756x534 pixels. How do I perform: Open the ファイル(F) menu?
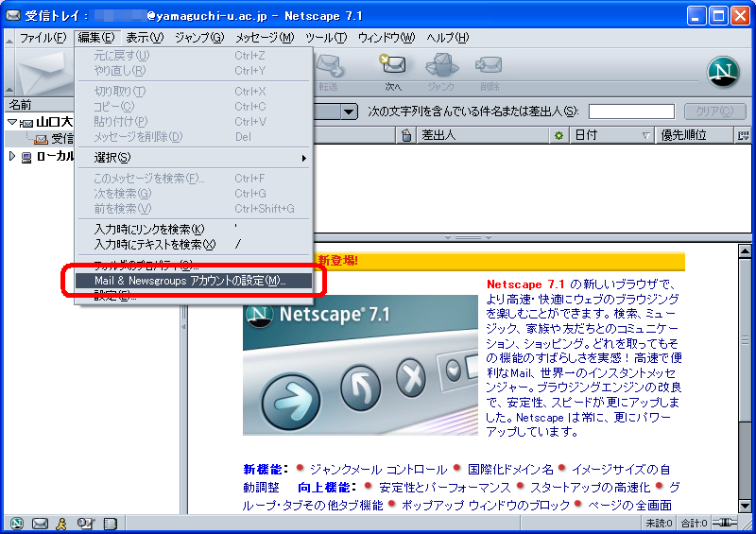(x=43, y=37)
